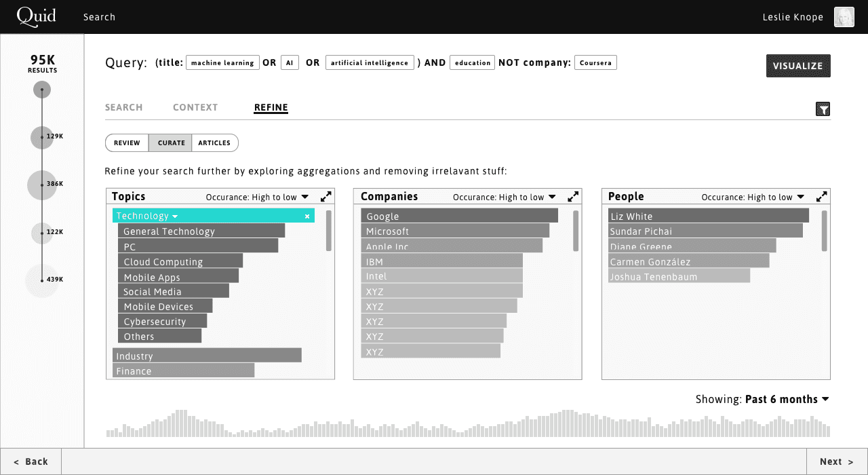Viewport: 868px width, 475px height.
Task: Select the Joshua Tenenbaum person bar
Action: (679, 276)
